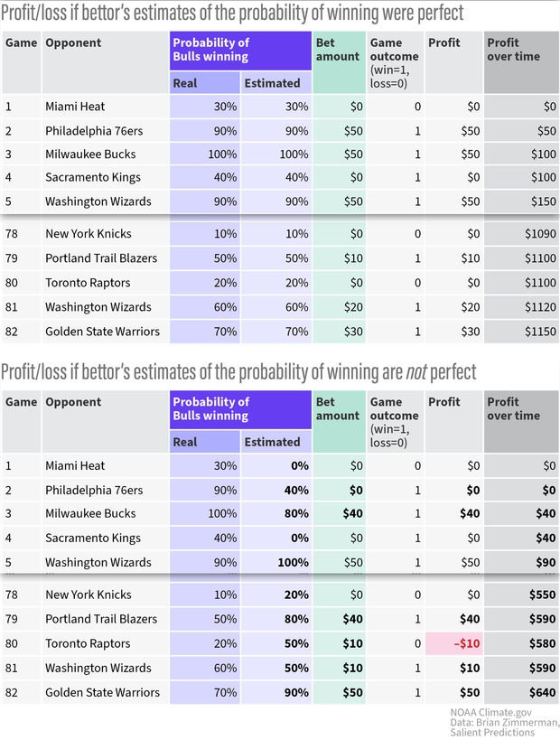Select the $1150 profit over time cell
560x740 pixels.
(x=521, y=332)
